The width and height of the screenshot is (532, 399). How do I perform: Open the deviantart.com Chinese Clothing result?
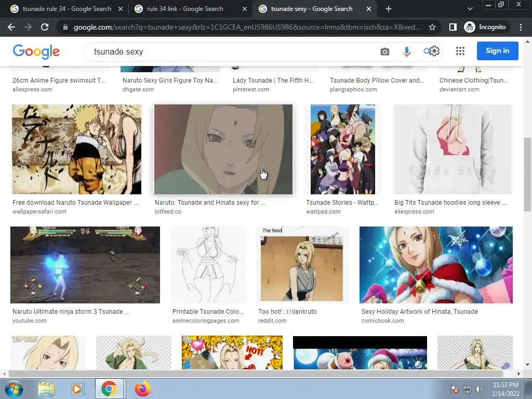(473, 81)
